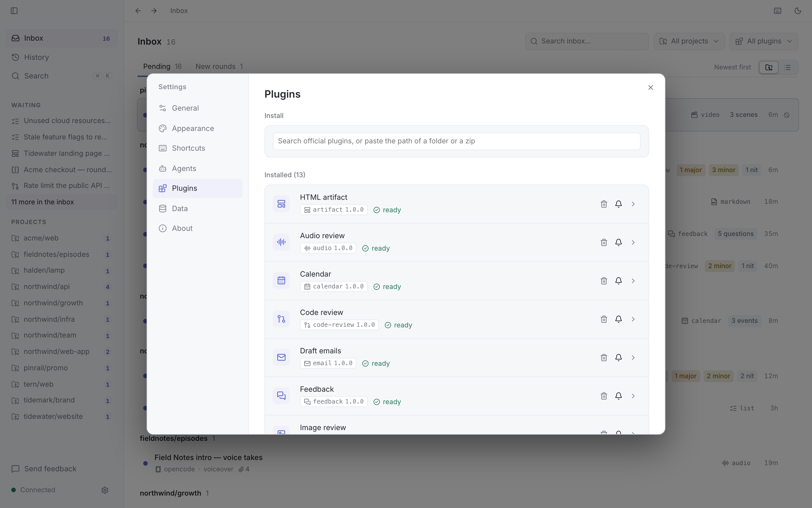This screenshot has height=508, width=812.
Task: Remove the Audio review plugin
Action: pyautogui.click(x=604, y=242)
